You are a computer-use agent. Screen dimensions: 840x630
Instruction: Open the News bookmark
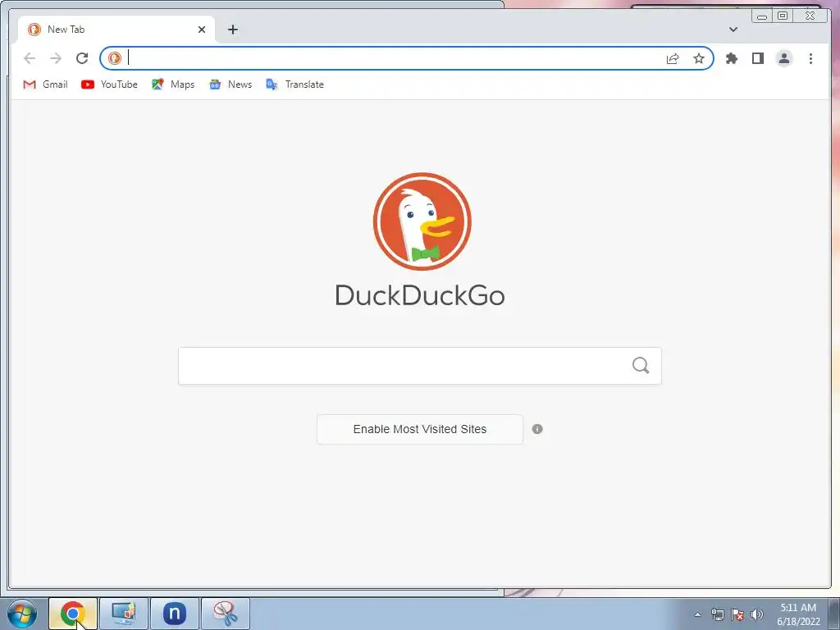tap(231, 84)
